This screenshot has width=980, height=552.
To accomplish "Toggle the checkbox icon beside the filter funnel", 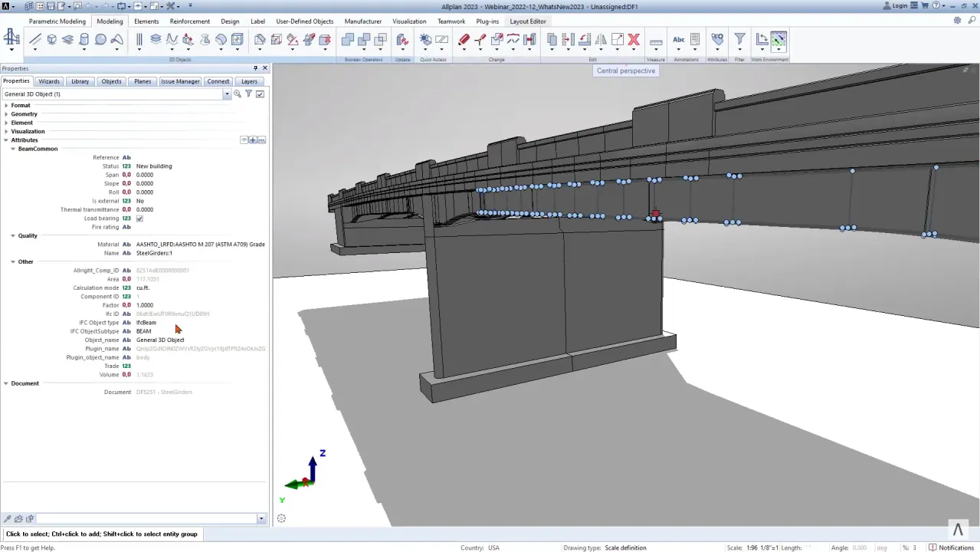I will pyautogui.click(x=260, y=94).
